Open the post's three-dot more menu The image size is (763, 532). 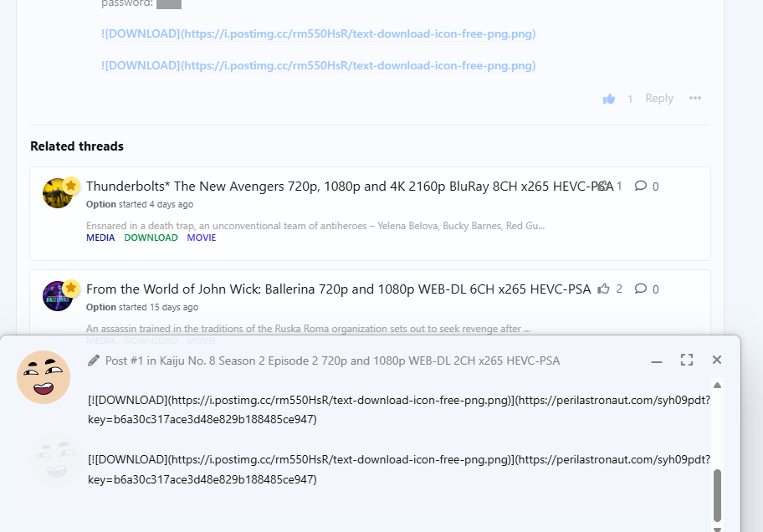(x=695, y=98)
